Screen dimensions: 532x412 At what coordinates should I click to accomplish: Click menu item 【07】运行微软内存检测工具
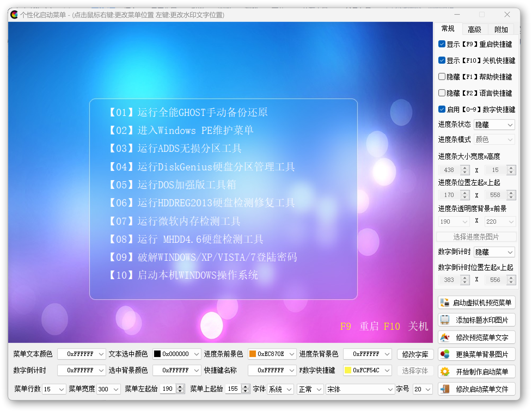[x=175, y=221]
